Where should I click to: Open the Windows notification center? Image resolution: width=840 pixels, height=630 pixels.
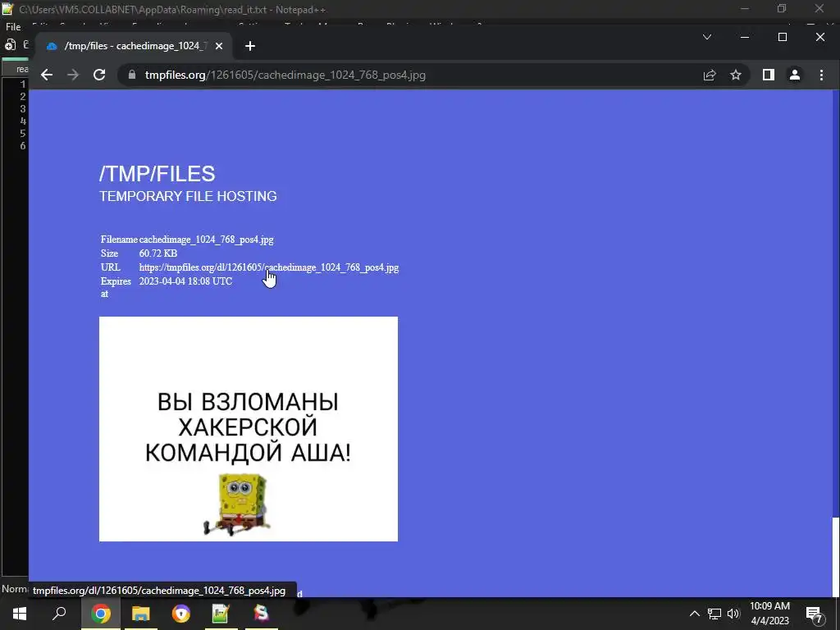coord(815,614)
